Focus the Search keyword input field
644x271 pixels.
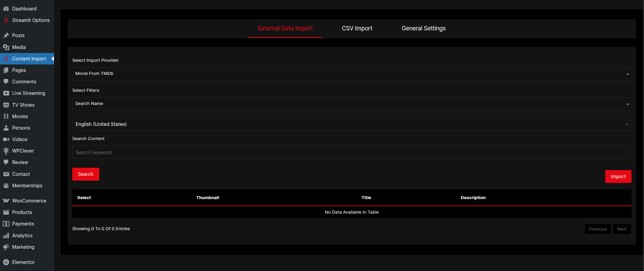click(x=351, y=153)
